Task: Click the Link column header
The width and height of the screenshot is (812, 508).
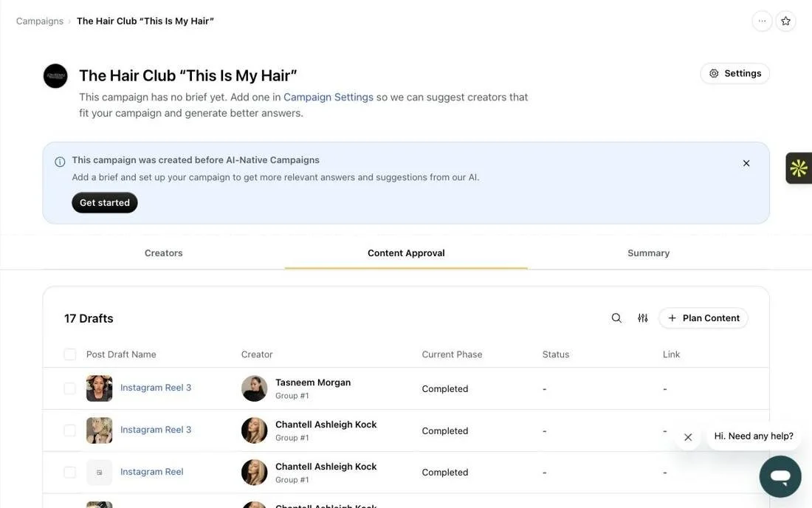Action: click(x=671, y=354)
